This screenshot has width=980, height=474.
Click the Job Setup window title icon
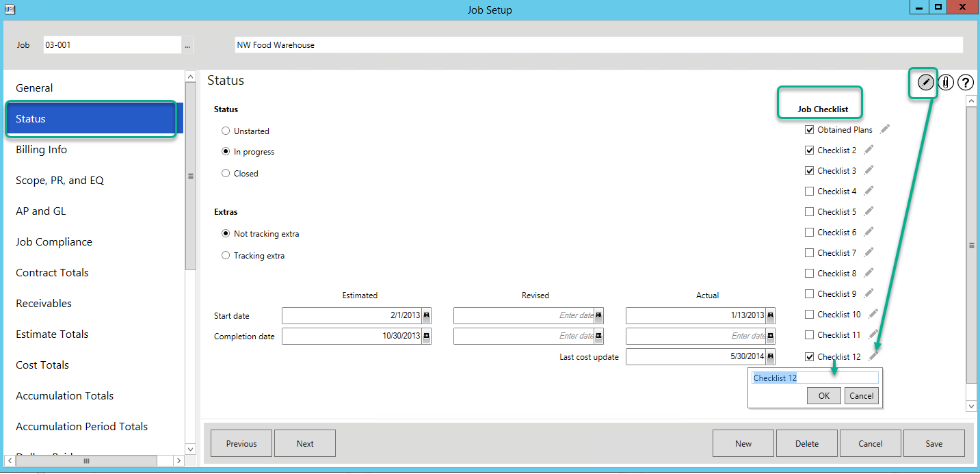(x=10, y=8)
